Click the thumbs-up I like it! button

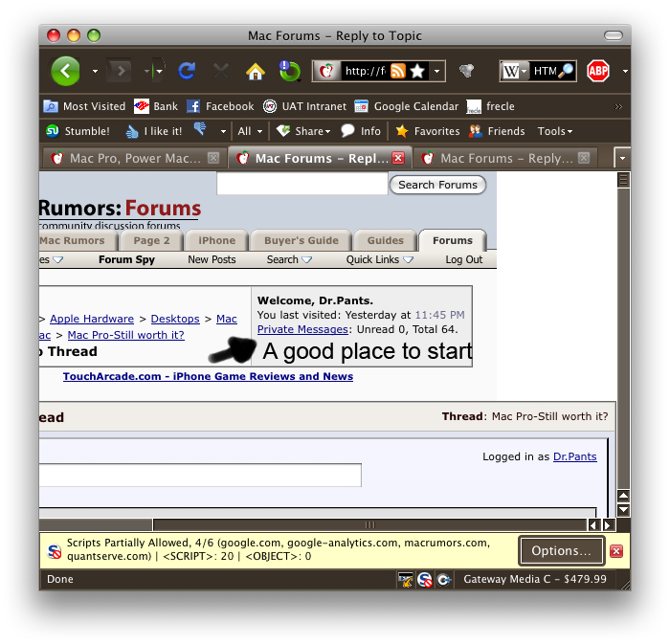tap(154, 131)
